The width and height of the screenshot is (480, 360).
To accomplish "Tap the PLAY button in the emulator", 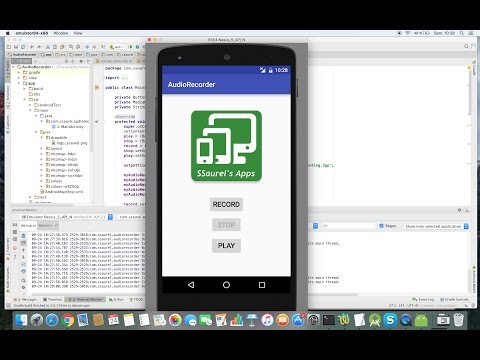I will point(226,246).
